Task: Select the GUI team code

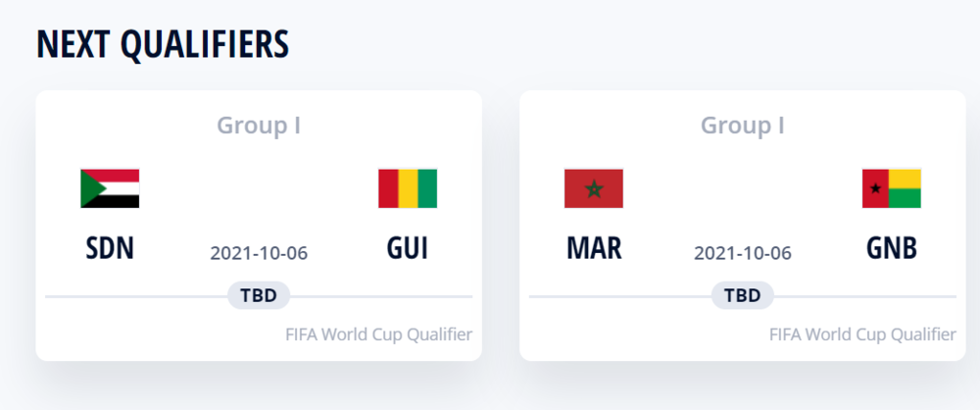Action: tap(408, 248)
